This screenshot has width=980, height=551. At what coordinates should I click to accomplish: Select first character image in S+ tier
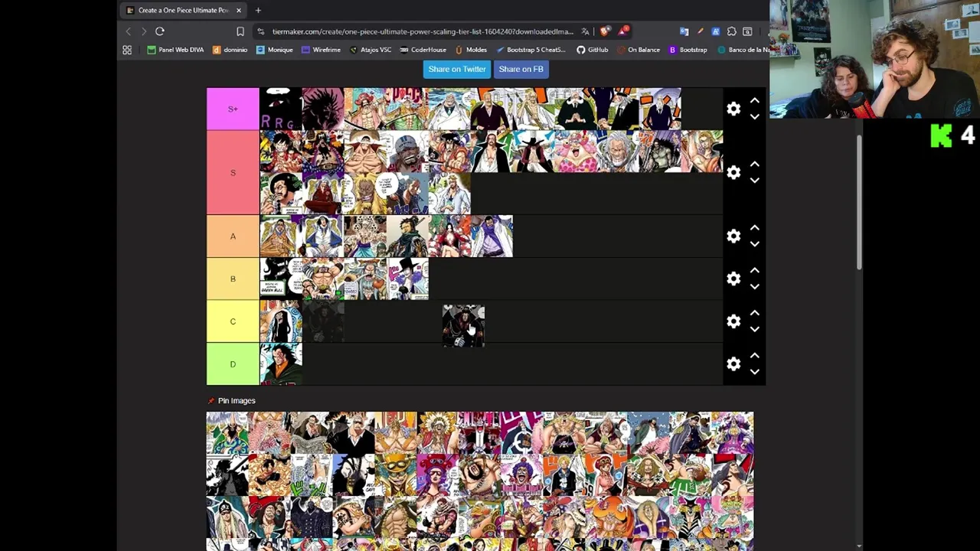(281, 109)
